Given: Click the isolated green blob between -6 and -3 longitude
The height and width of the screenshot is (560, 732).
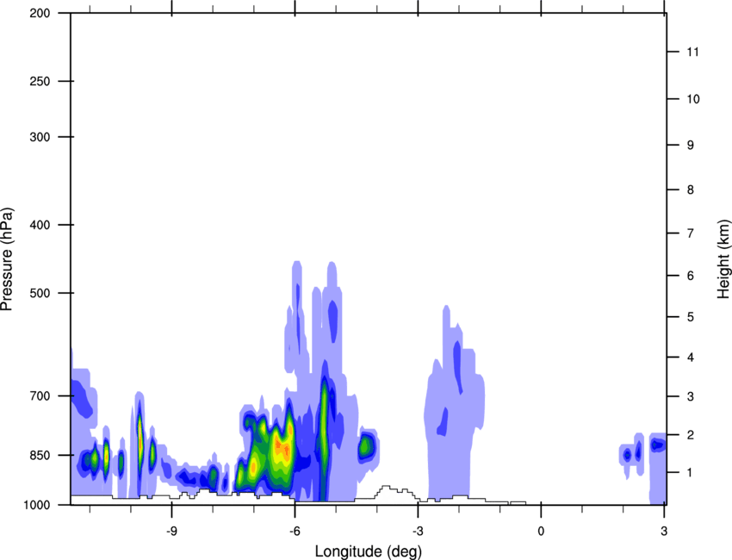Looking at the screenshot, I should click(366, 447).
